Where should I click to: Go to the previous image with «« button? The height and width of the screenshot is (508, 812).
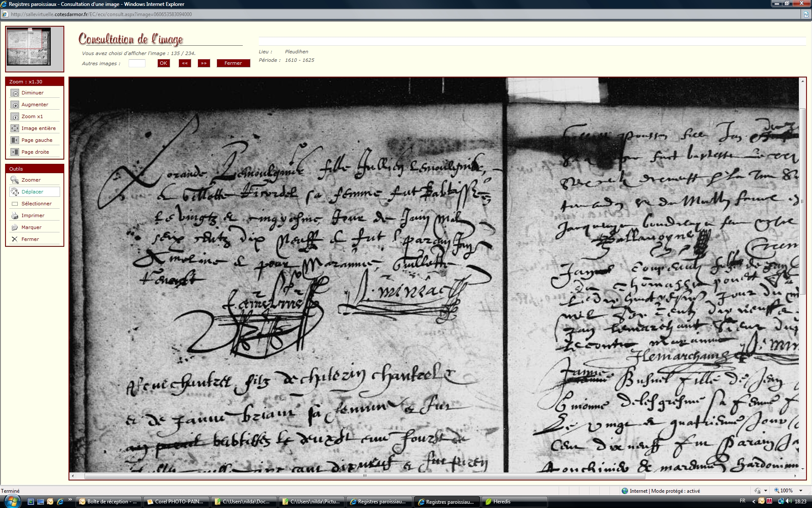click(x=185, y=63)
